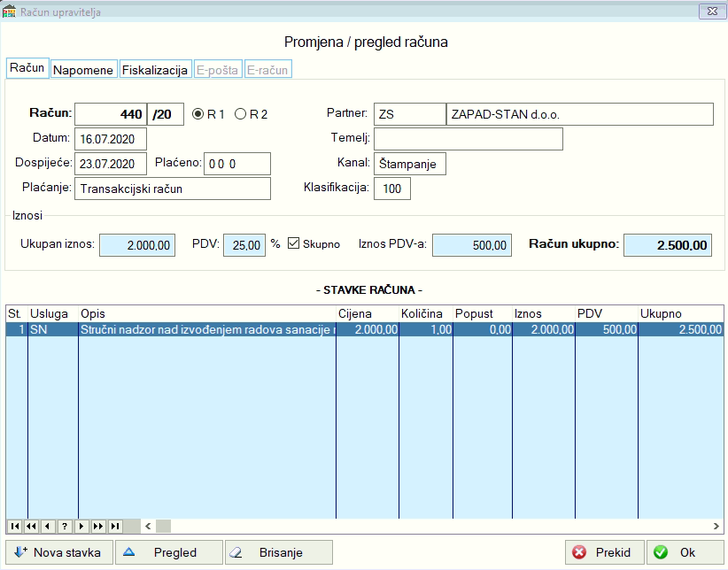Click the row Iznos cell 2.000,00
728x570 pixels.
click(544, 329)
